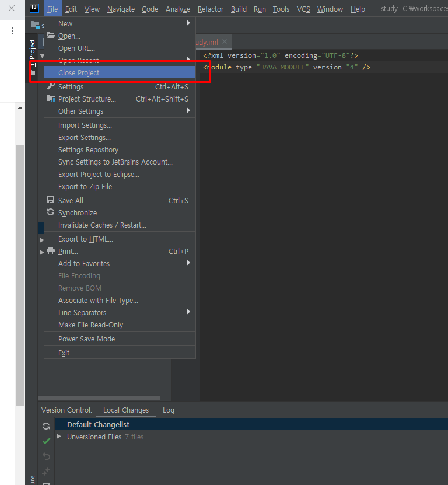The width and height of the screenshot is (448, 485).
Task: Open the VCS menu
Action: click(303, 9)
